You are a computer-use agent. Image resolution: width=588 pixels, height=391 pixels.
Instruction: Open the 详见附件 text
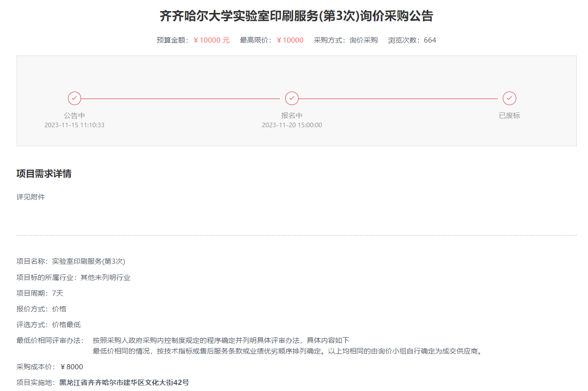31,197
